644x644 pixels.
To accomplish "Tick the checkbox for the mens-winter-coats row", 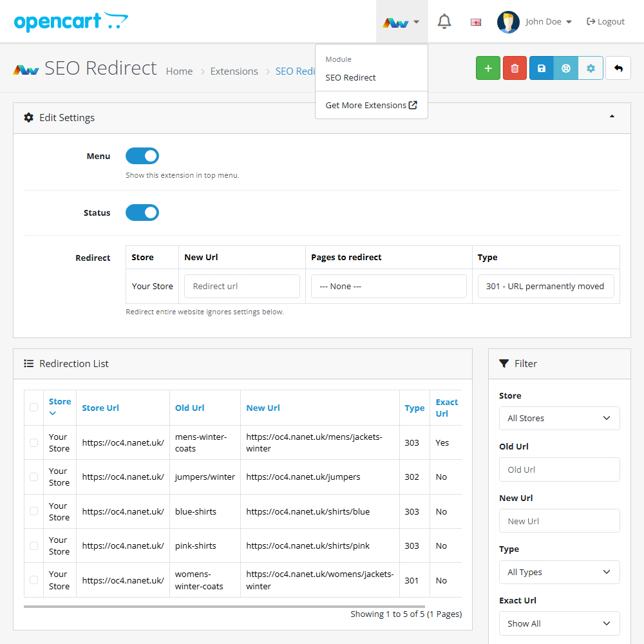I will click(34, 442).
